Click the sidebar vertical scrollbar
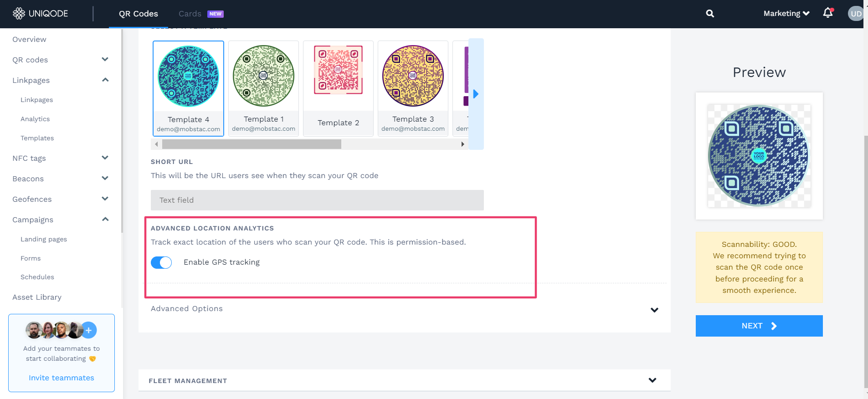Image resolution: width=868 pixels, height=399 pixels. 122,132
